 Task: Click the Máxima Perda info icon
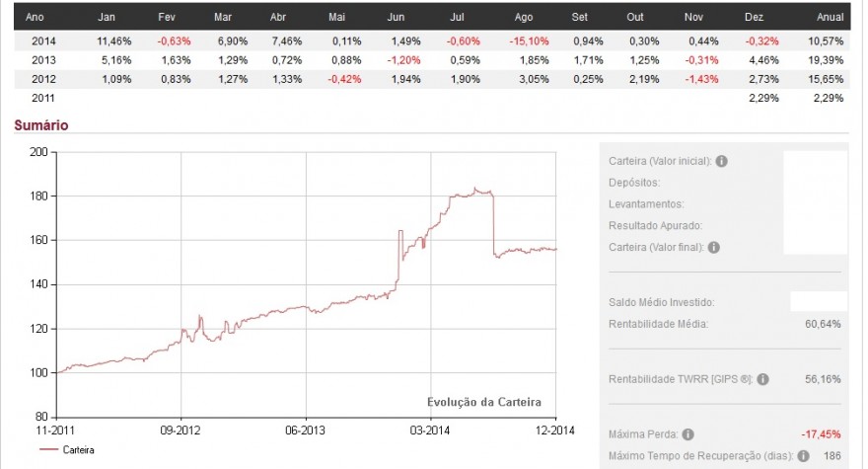687,434
